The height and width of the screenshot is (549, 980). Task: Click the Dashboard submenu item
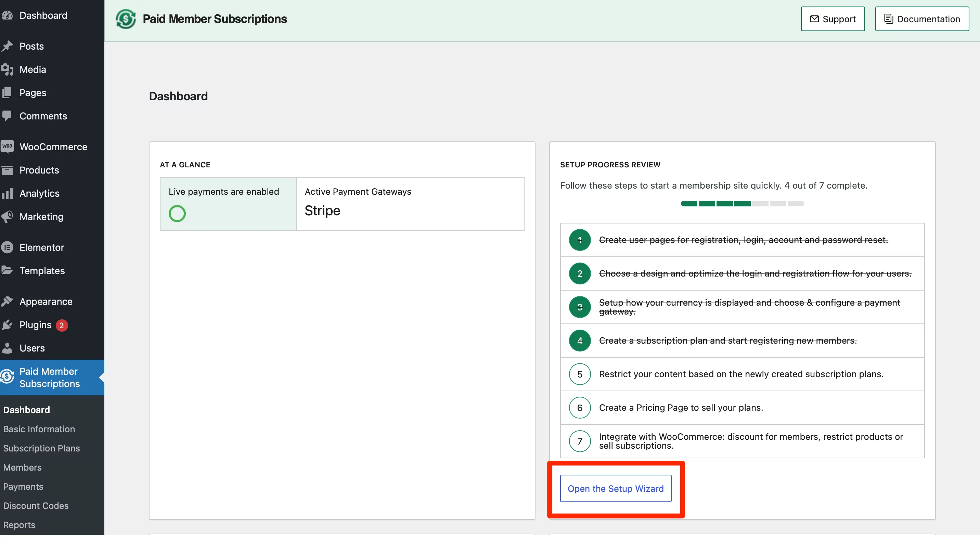[x=26, y=410]
